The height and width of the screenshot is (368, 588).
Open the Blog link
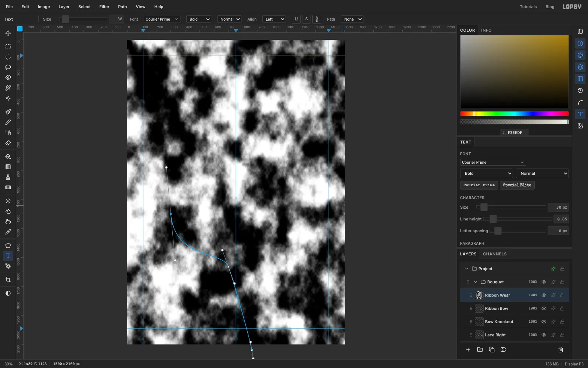(550, 7)
